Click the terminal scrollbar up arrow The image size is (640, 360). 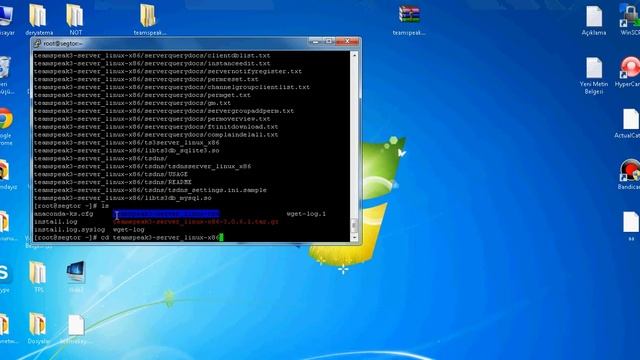354,55
